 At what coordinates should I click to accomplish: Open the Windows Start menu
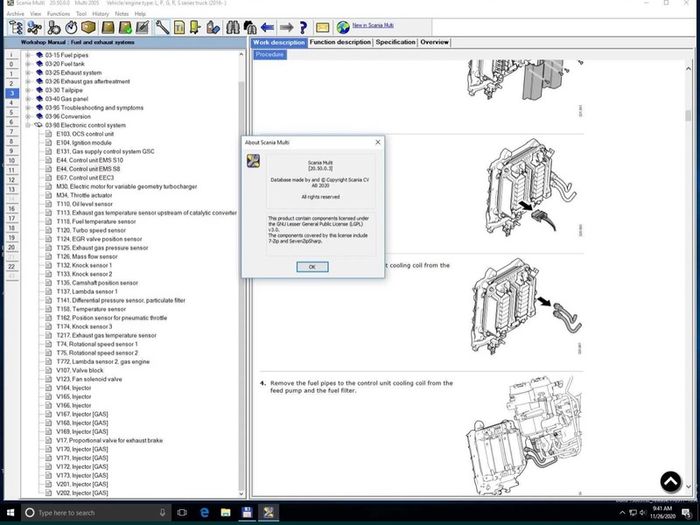10,512
